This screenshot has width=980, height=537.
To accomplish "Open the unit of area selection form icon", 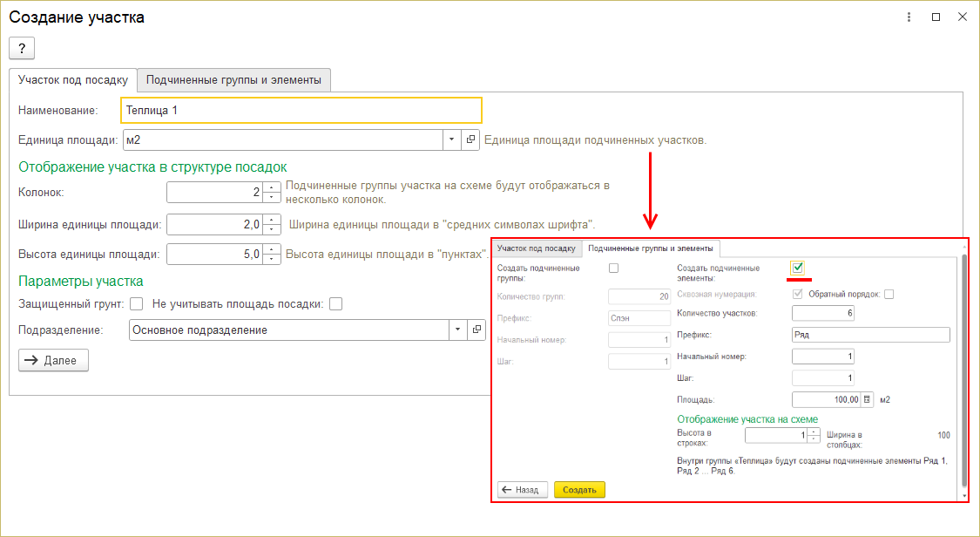I will (470, 140).
